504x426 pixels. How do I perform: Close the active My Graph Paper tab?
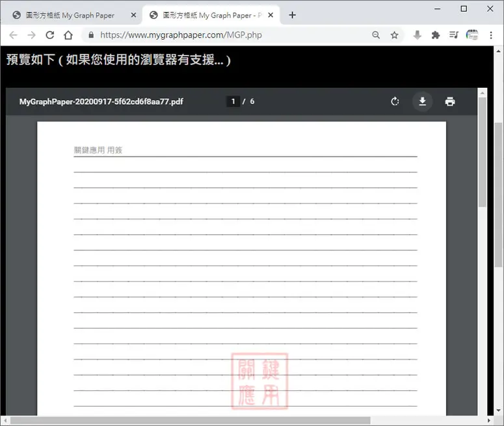pos(271,15)
